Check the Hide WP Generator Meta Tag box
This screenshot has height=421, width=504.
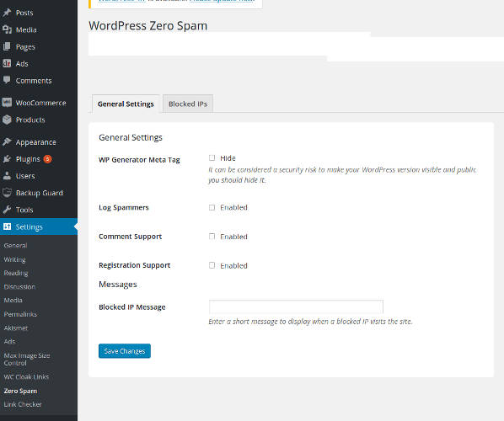pyautogui.click(x=212, y=157)
